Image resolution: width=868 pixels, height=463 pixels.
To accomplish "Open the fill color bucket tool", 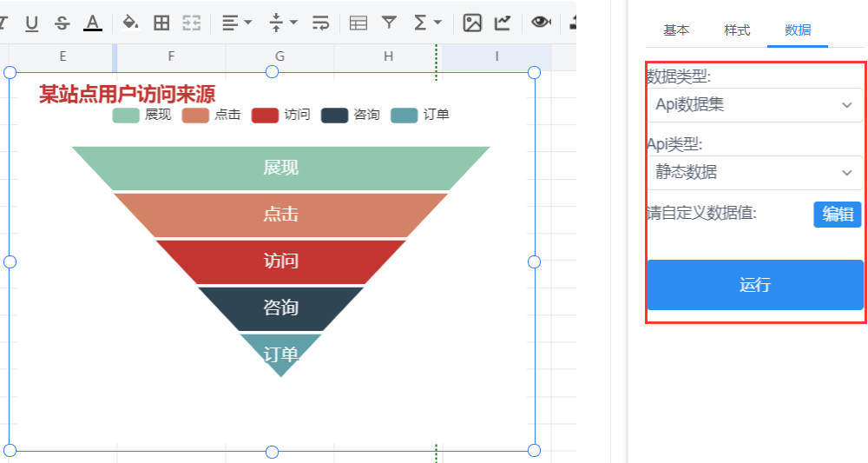I will coord(130,23).
